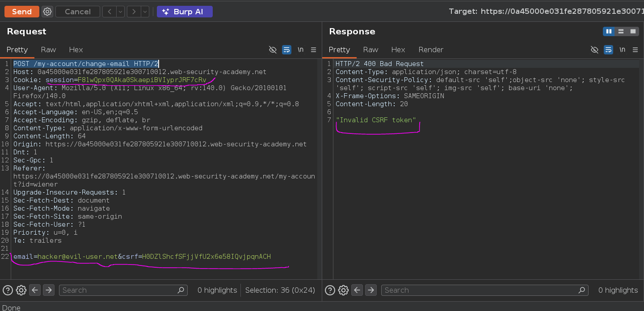This screenshot has height=311, width=644.
Task: Open Request panel hamburger menu
Action: [314, 50]
